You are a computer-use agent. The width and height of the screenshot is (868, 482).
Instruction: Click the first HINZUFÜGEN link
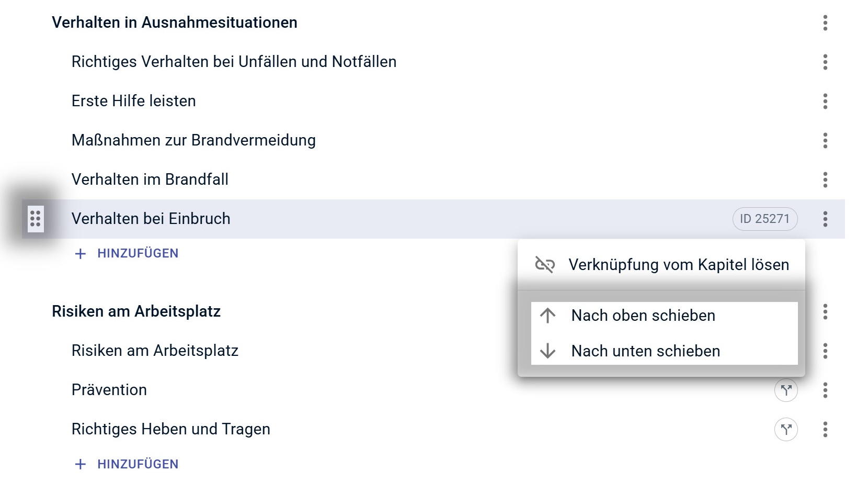click(x=137, y=253)
